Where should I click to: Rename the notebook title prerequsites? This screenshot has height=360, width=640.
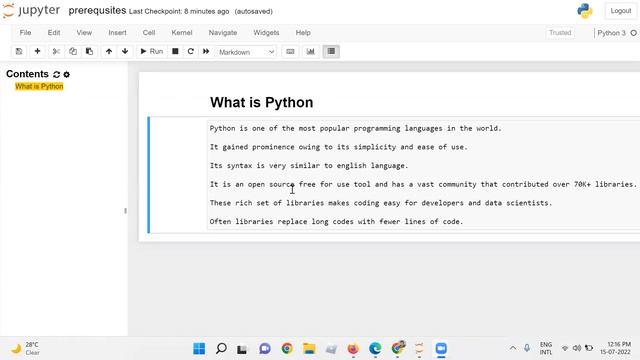97,11
